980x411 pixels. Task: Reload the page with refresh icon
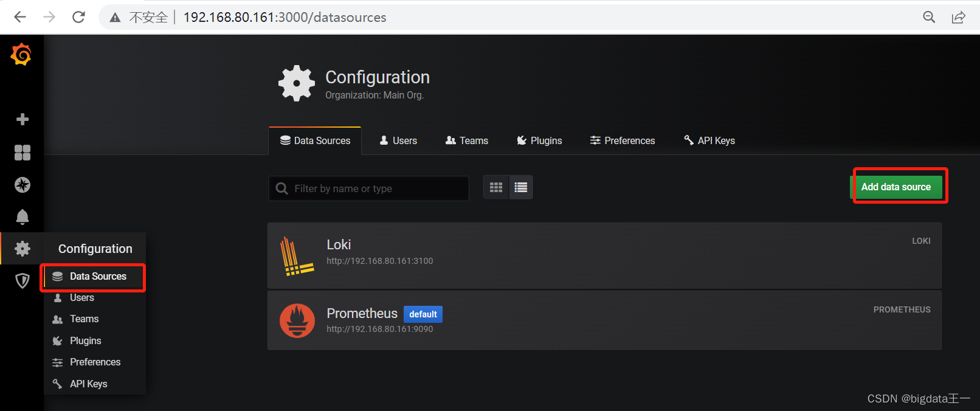78,17
